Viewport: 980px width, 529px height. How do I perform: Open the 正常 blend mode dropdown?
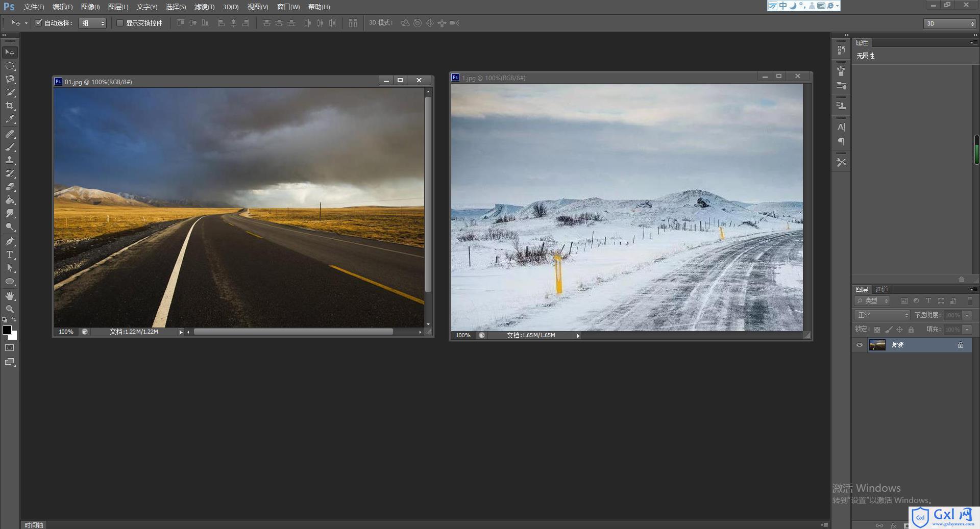882,315
